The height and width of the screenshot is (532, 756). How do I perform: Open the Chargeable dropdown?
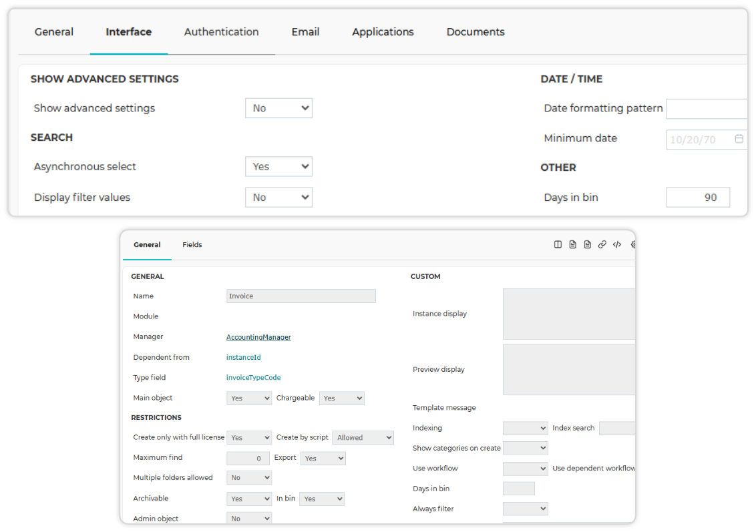[342, 398]
